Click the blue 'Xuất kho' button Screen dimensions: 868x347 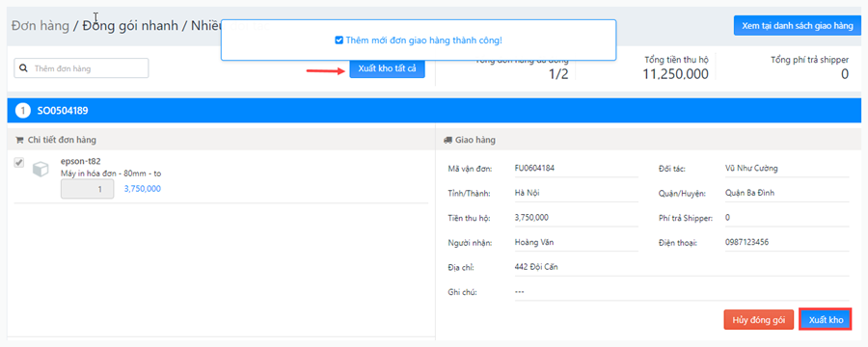[x=826, y=320]
